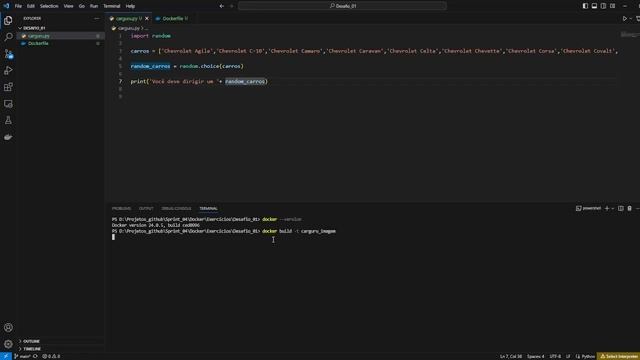Click the import random code line
Image resolution: width=640 pixels, height=360 pixels.
tap(151, 36)
